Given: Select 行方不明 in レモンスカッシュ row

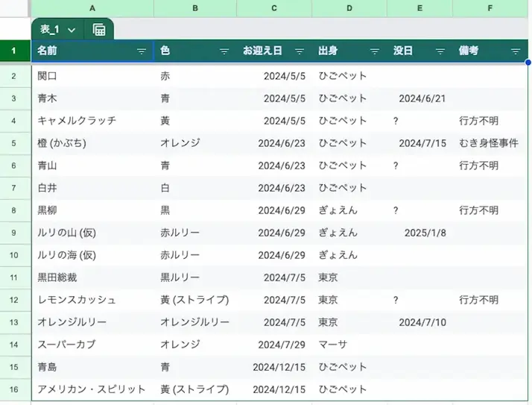Looking at the screenshot, I should point(490,300).
